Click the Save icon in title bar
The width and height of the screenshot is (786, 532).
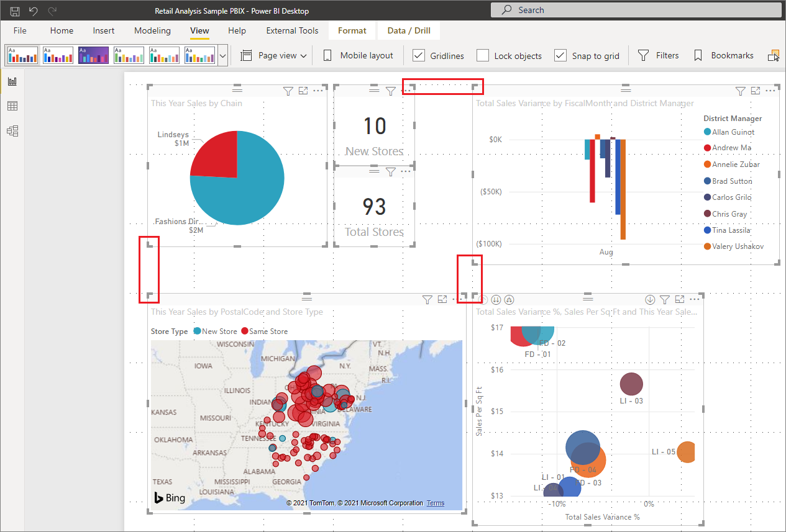(15, 11)
